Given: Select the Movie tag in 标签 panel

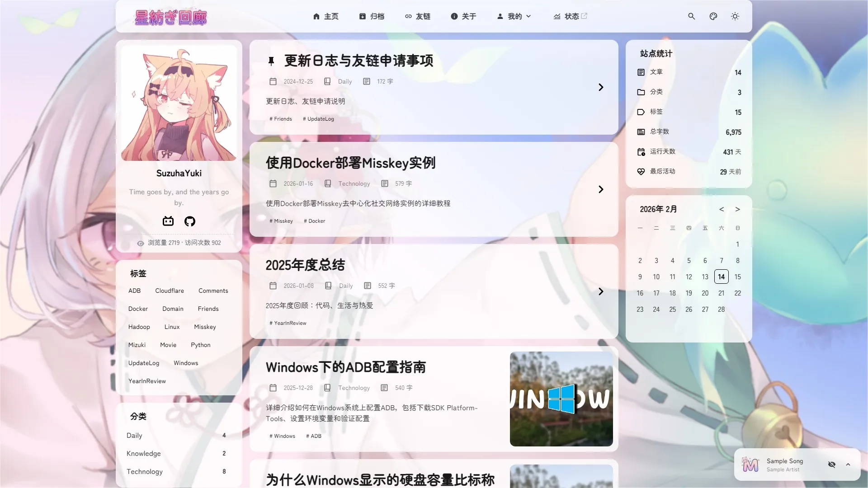Looking at the screenshot, I should click(168, 345).
